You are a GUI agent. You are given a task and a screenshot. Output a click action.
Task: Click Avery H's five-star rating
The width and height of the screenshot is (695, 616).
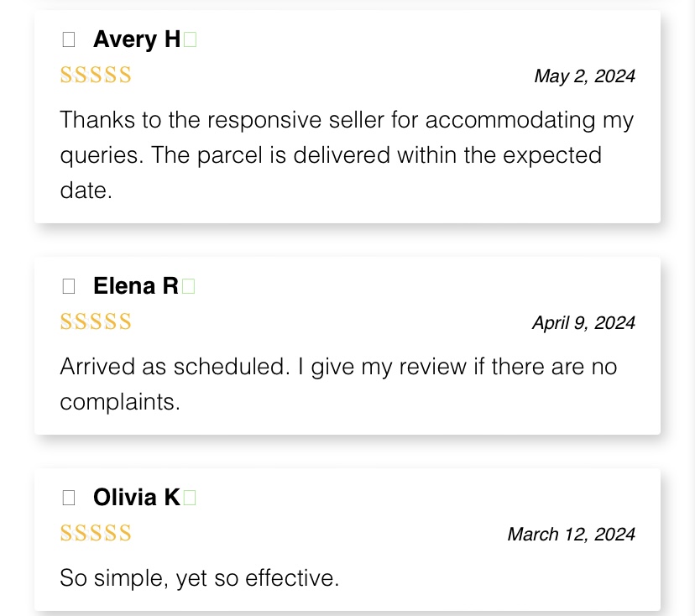96,76
